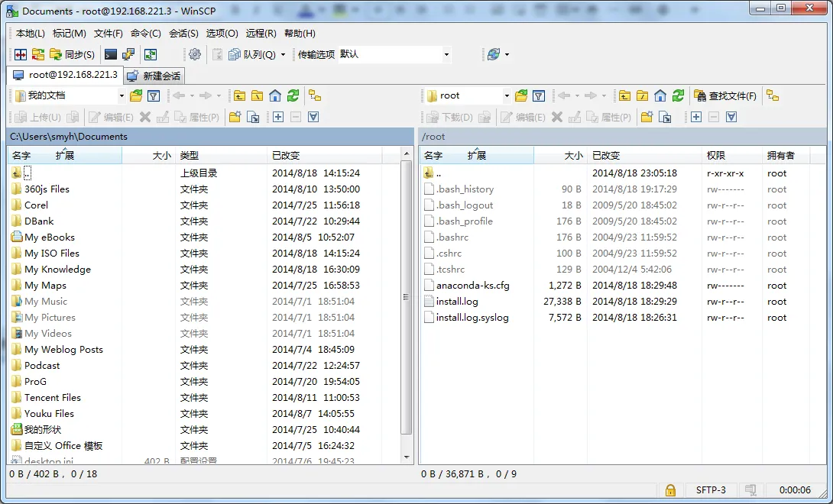Open the 远程(R) menu

(x=261, y=34)
